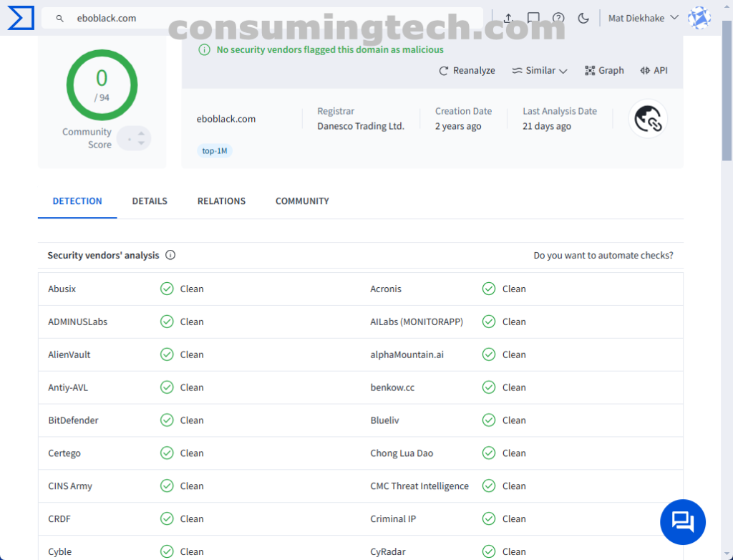
Task: Click the Acronis clean checkmark icon
Action: tap(489, 289)
